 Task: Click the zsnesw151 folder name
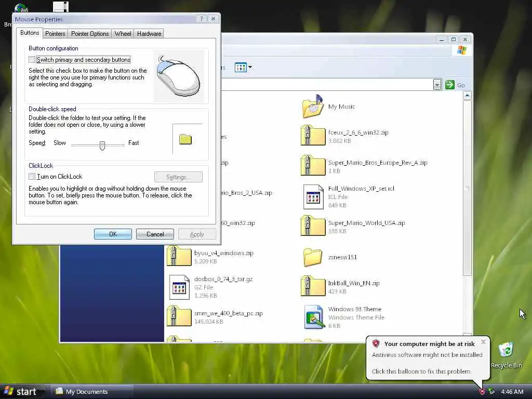pyautogui.click(x=342, y=257)
